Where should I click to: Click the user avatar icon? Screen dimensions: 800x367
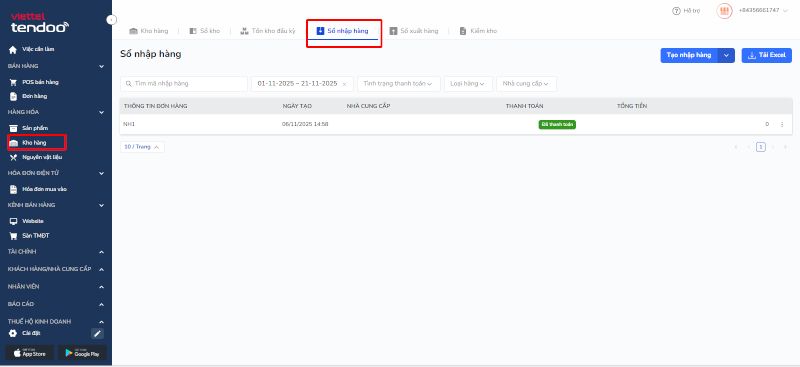coord(724,11)
